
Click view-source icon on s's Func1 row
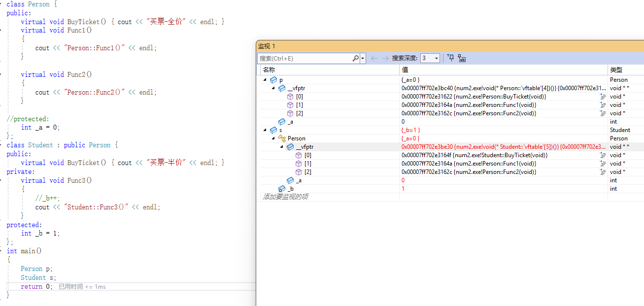click(603, 164)
